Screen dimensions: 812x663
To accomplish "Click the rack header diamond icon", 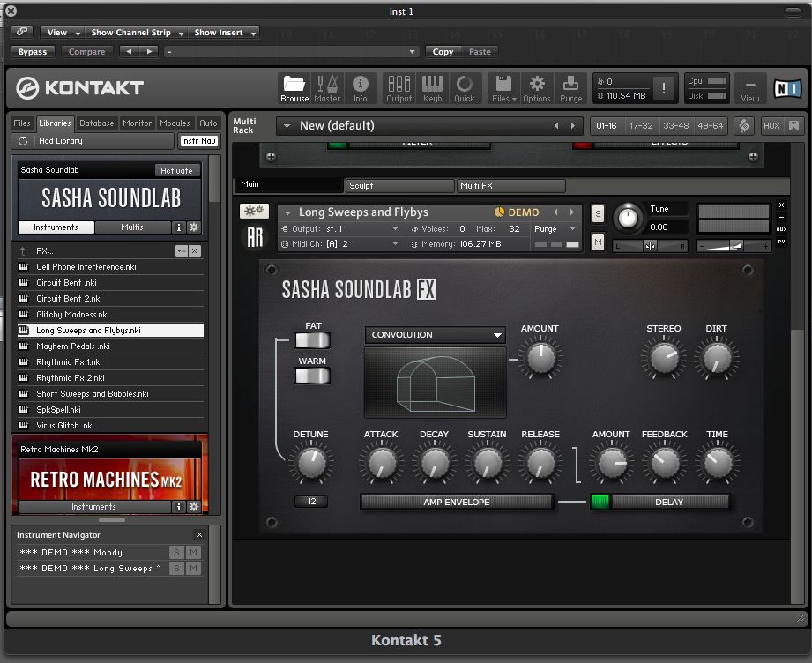I will (x=744, y=125).
